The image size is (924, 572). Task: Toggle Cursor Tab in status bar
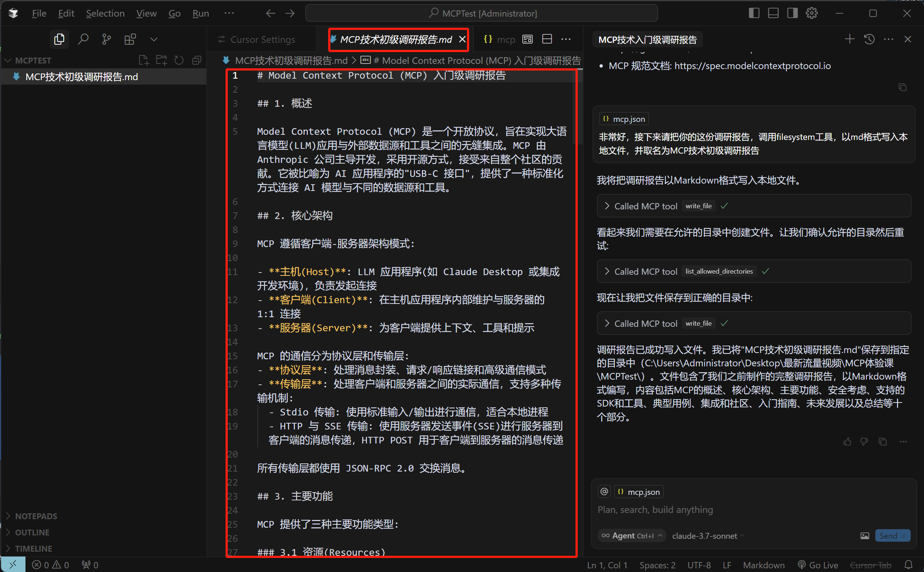pos(871,565)
